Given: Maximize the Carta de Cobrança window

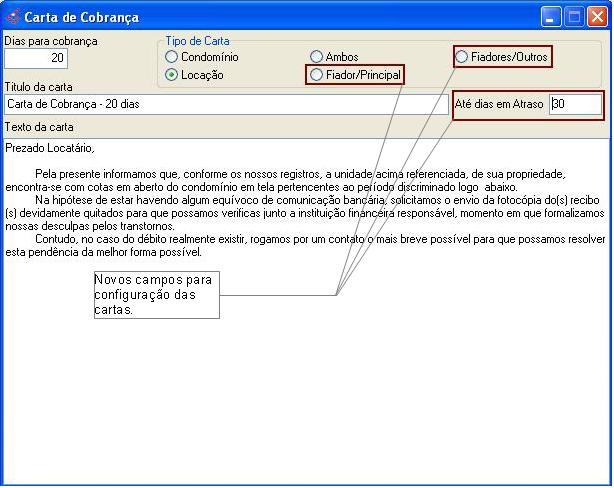Looking at the screenshot, I should tap(574, 17).
